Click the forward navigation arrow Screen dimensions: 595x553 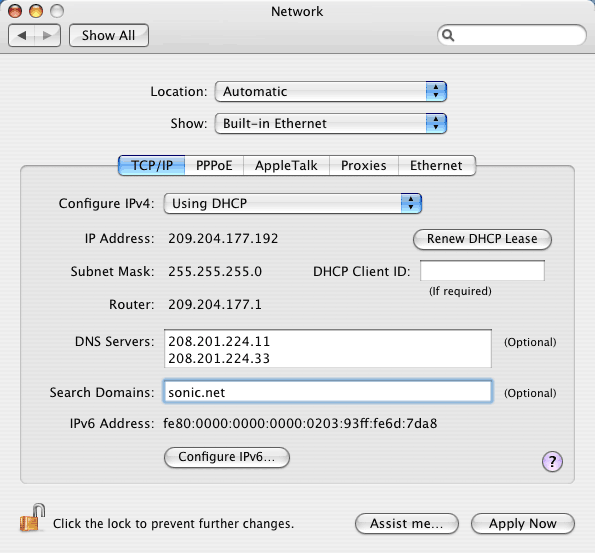[x=47, y=36]
